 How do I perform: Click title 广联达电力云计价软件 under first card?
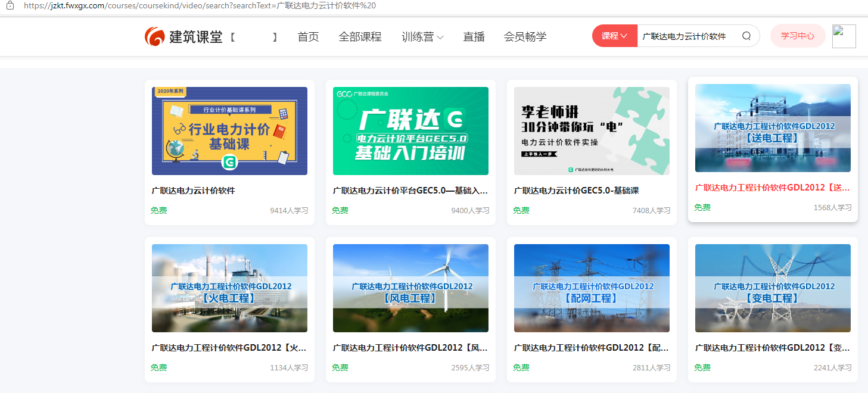click(x=194, y=191)
